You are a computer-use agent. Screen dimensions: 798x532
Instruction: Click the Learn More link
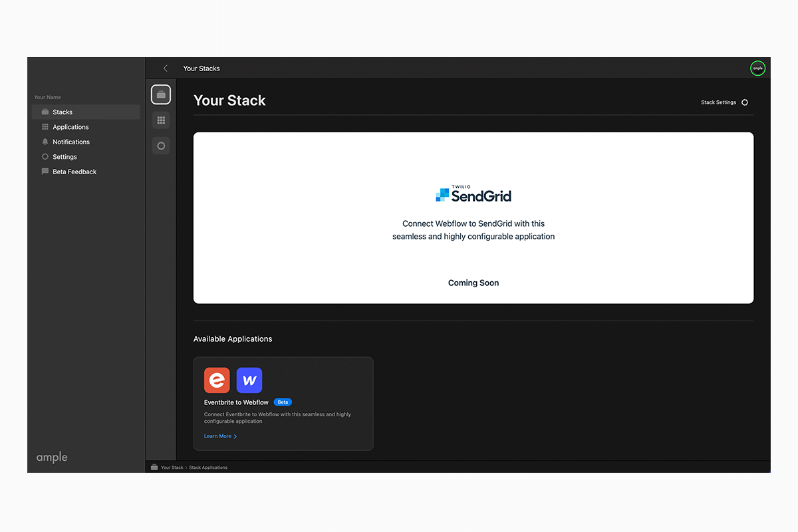(217, 436)
